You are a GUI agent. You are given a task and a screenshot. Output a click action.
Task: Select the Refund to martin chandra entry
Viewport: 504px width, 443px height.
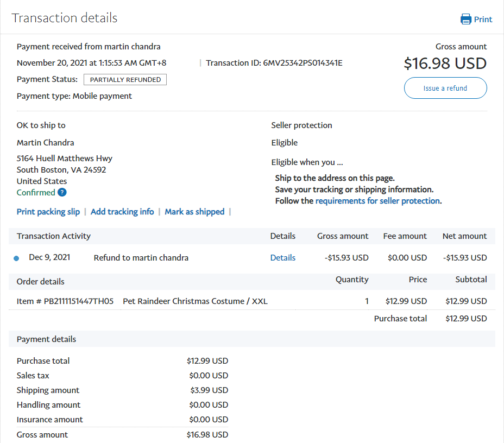click(141, 258)
